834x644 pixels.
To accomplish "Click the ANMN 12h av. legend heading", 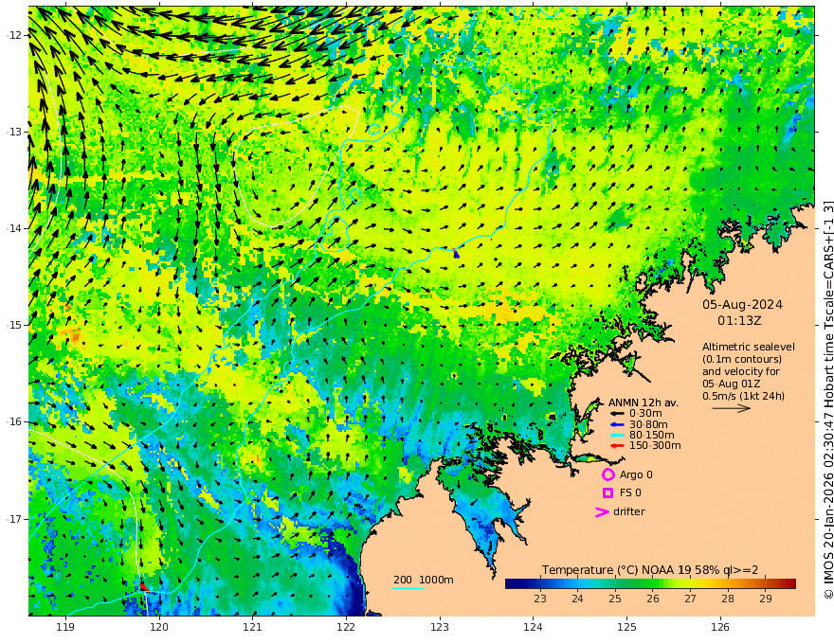I will pyautogui.click(x=644, y=402).
